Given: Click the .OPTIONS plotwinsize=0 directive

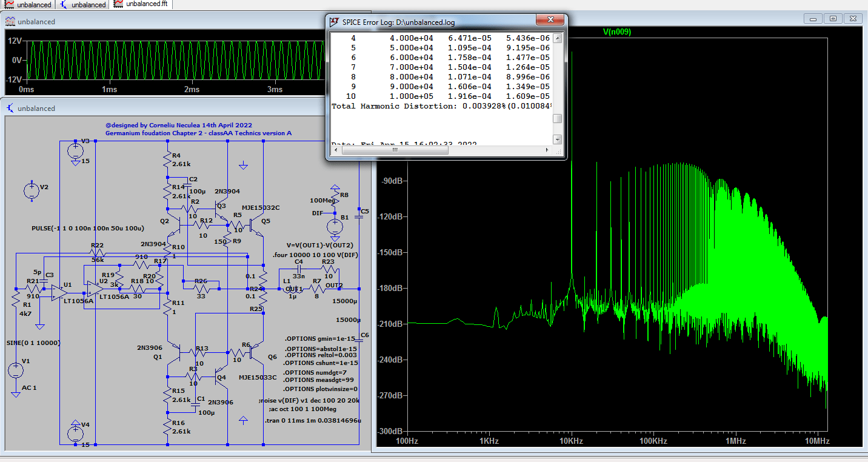Looking at the screenshot, I should [x=321, y=389].
